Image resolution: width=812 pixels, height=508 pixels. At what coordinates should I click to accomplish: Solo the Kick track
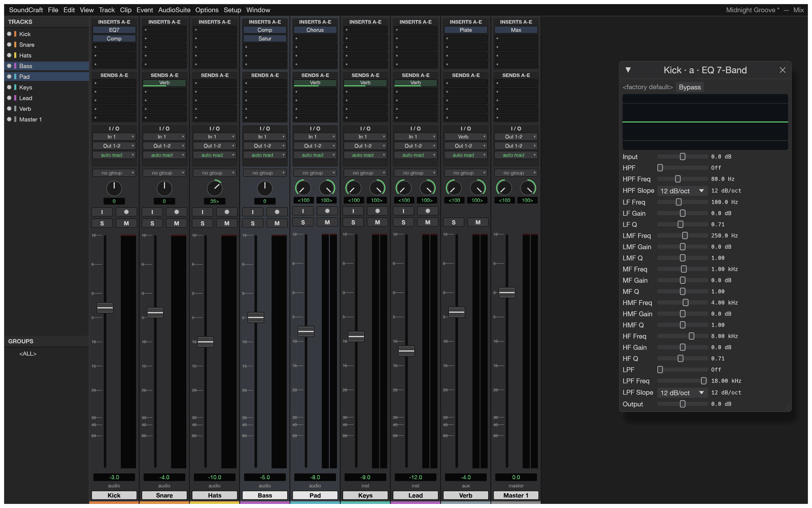(x=102, y=223)
